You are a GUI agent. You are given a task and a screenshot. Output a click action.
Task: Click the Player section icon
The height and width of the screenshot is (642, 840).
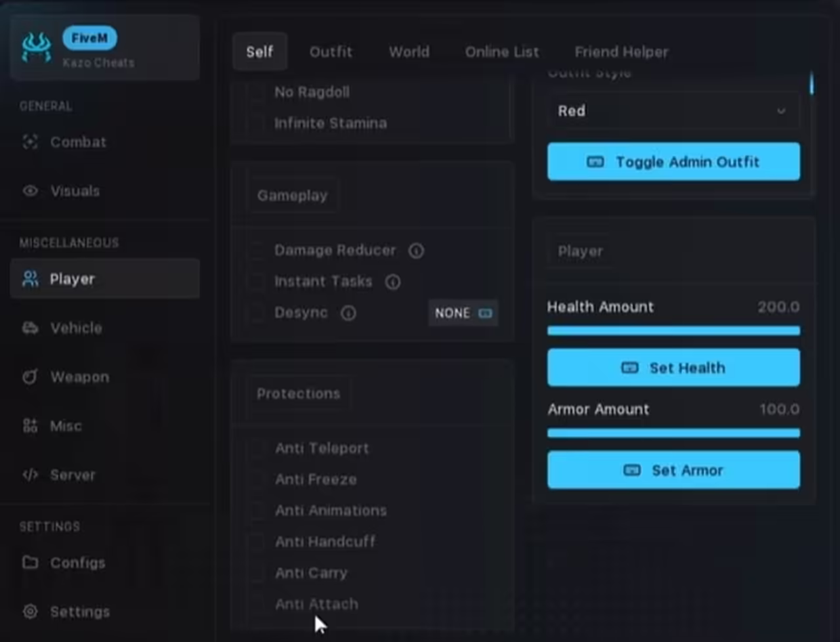29,278
